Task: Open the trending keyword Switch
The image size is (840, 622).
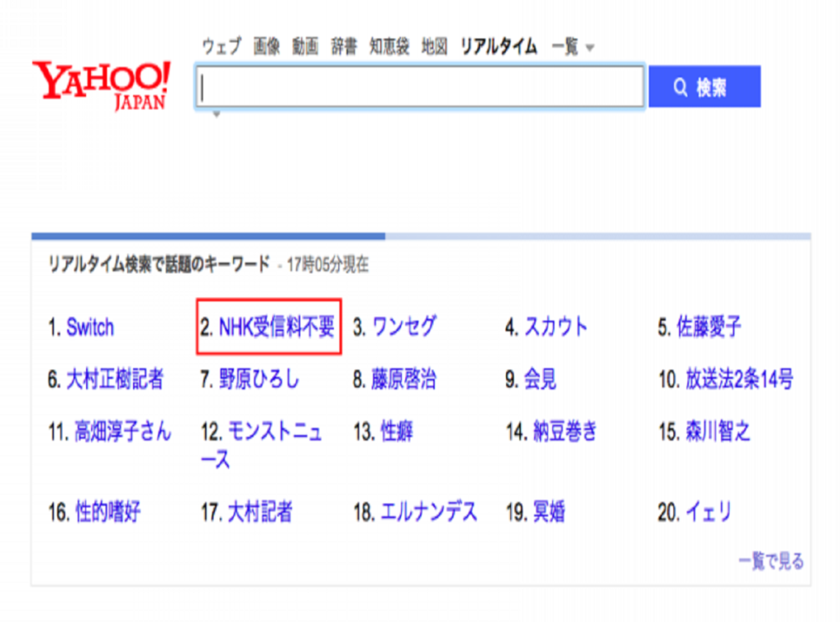Action: [x=90, y=328]
